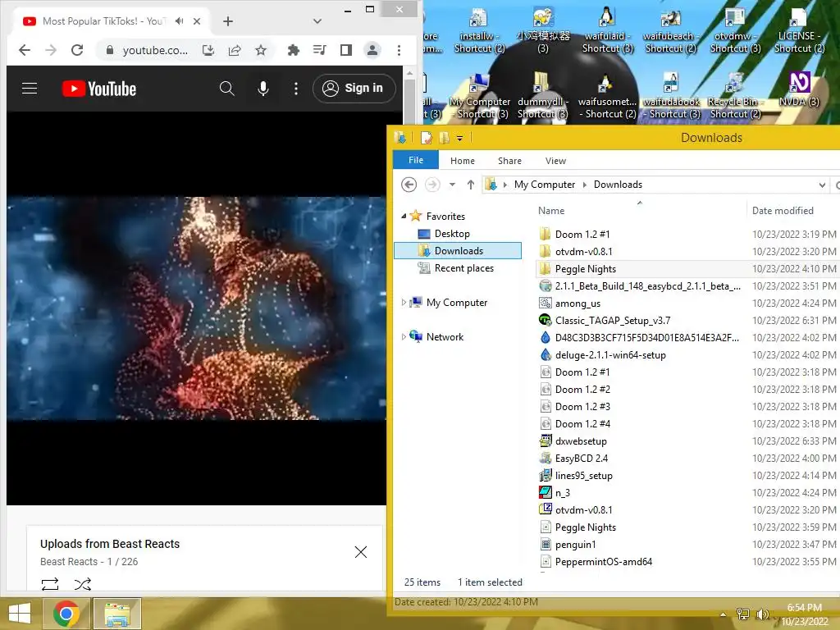Open recent locations dropdown arrow
Viewport: 840px width, 630px height.
pyautogui.click(x=452, y=185)
